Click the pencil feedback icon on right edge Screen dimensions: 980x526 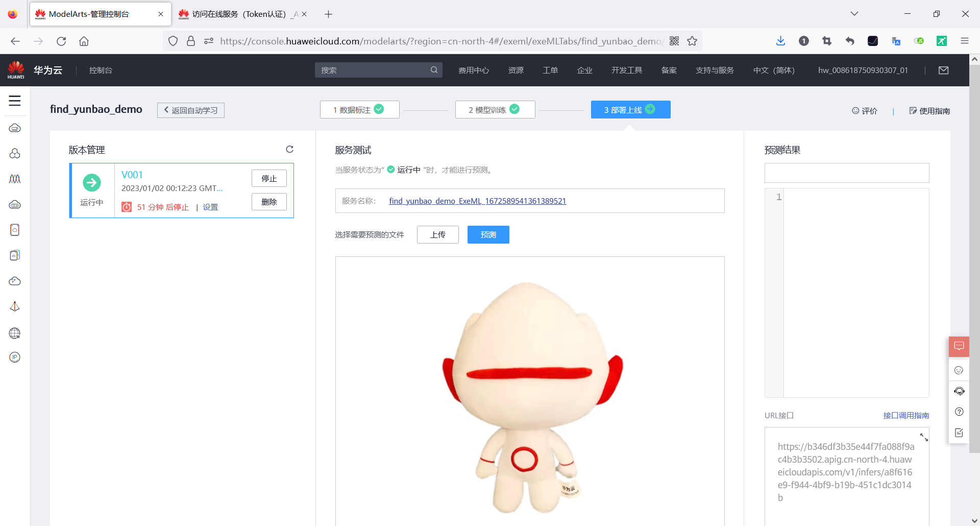959,433
